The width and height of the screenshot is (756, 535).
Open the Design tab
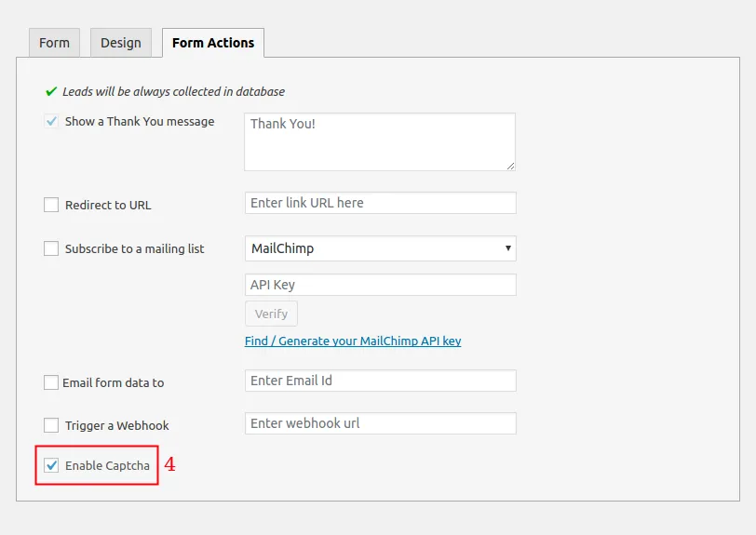pyautogui.click(x=121, y=43)
